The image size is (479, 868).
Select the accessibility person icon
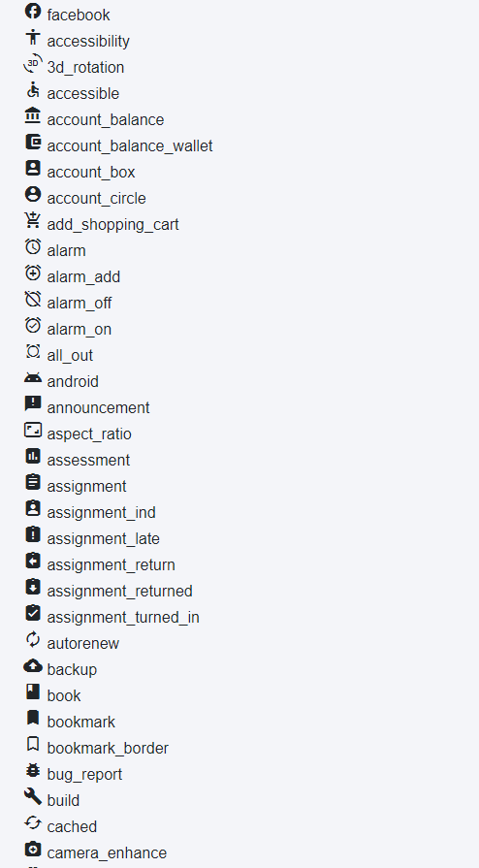point(33,37)
